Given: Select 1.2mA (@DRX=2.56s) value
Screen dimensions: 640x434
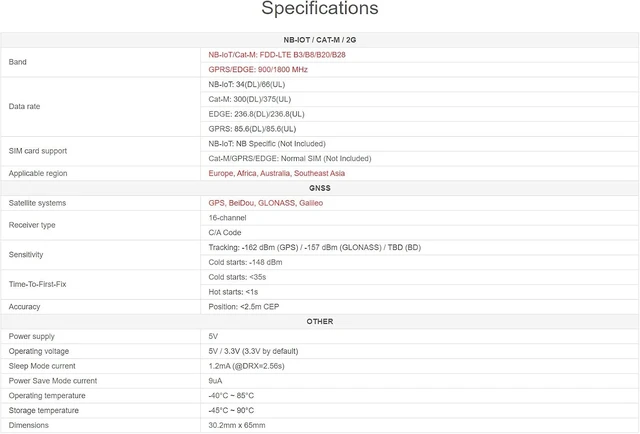Looking at the screenshot, I should tap(246, 366).
